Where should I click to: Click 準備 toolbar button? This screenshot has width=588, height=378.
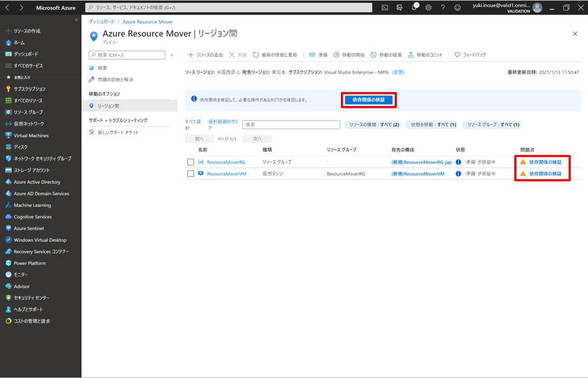(x=318, y=55)
